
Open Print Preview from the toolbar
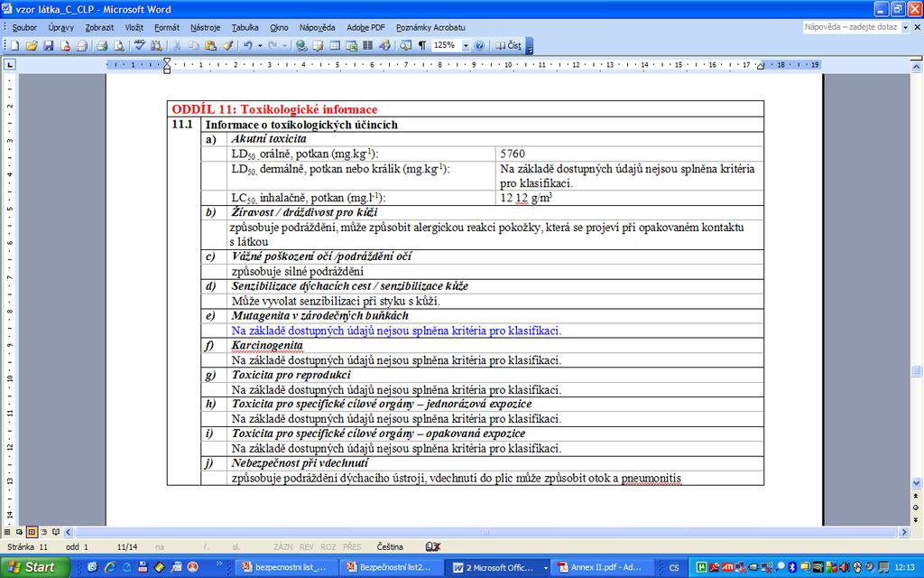point(119,45)
